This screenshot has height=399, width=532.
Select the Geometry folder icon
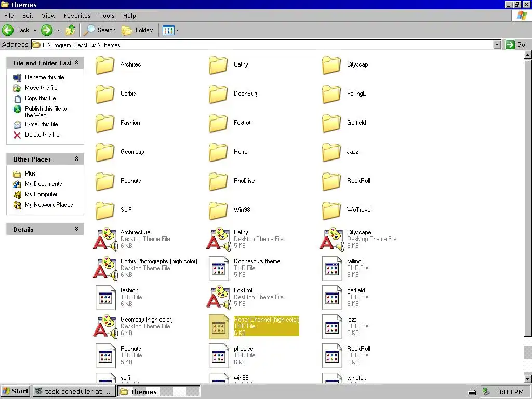tap(105, 153)
